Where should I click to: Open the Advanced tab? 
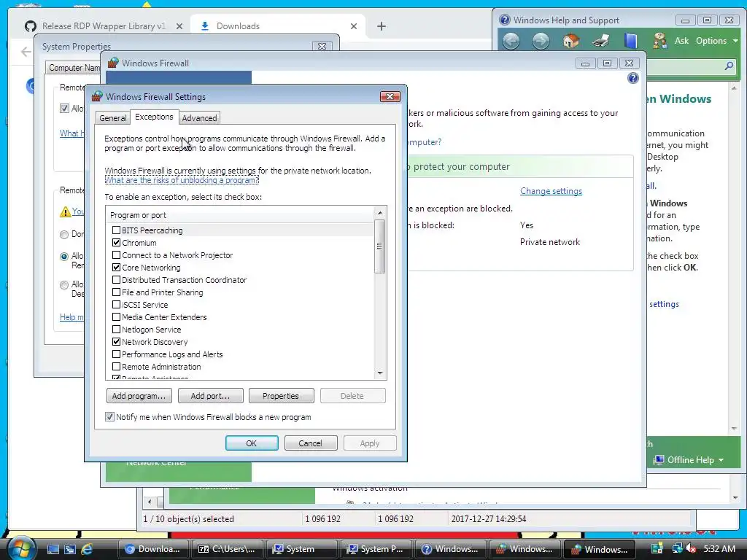pyautogui.click(x=199, y=118)
